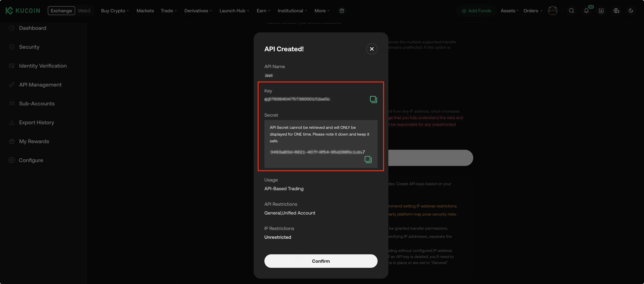Image resolution: width=644 pixels, height=284 pixels.
Task: Expand the Orders dropdown
Action: point(533,10)
